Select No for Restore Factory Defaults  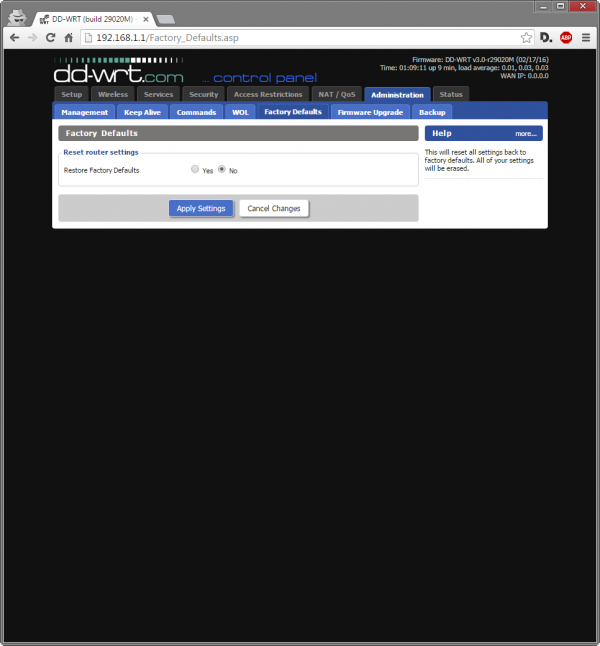222,170
